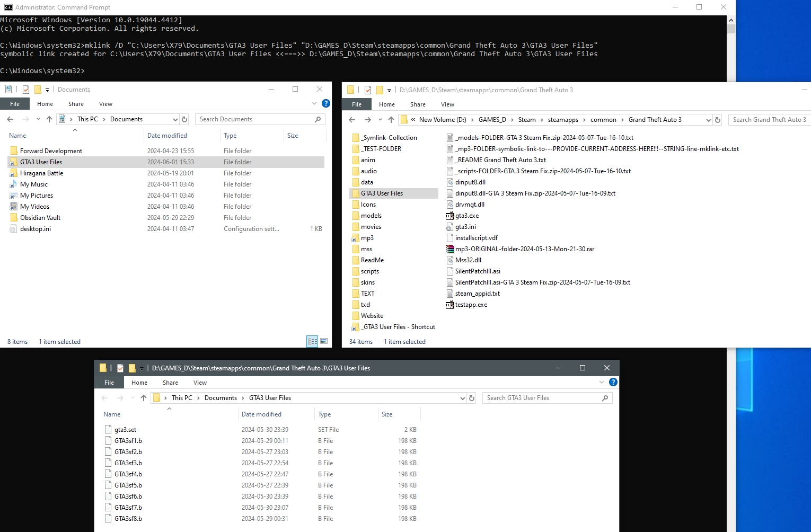
Task: Refresh the GTA3 User Files folder view
Action: click(472, 398)
